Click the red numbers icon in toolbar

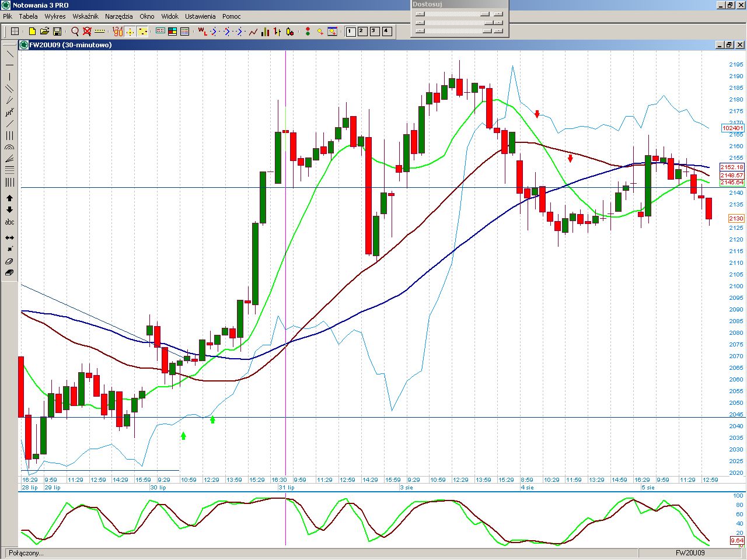click(118, 32)
